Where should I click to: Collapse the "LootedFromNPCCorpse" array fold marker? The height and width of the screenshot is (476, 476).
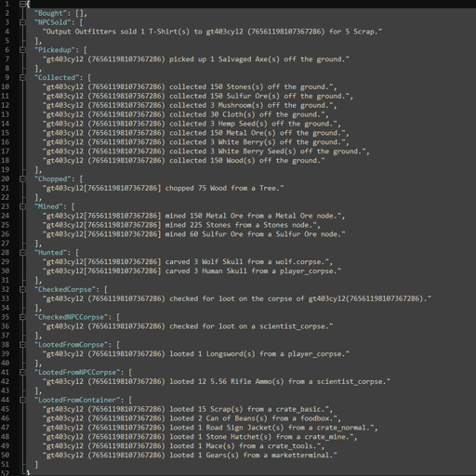(x=22, y=372)
